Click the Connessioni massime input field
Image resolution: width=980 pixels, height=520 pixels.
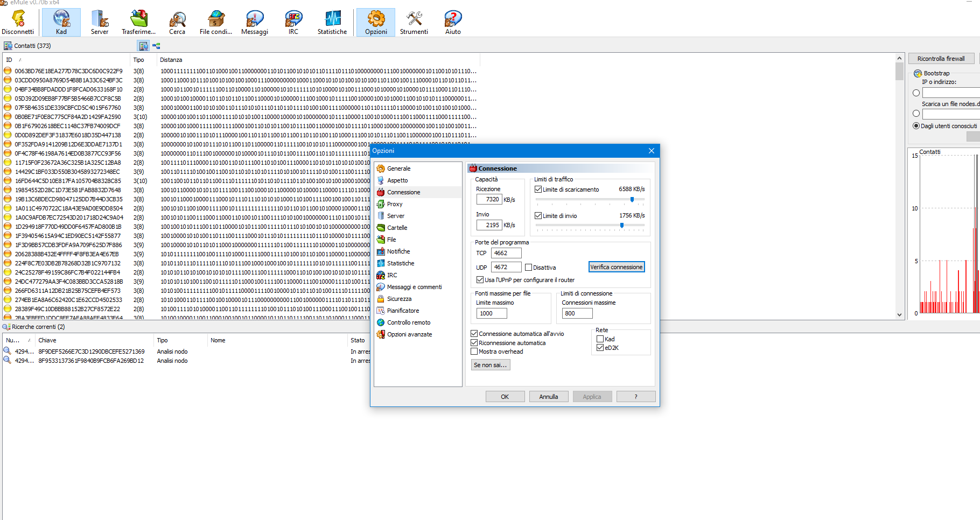coord(577,313)
